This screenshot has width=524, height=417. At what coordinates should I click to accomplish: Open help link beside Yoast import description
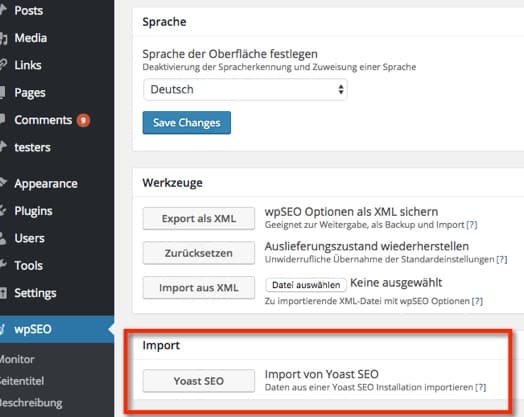pyautogui.click(x=481, y=387)
